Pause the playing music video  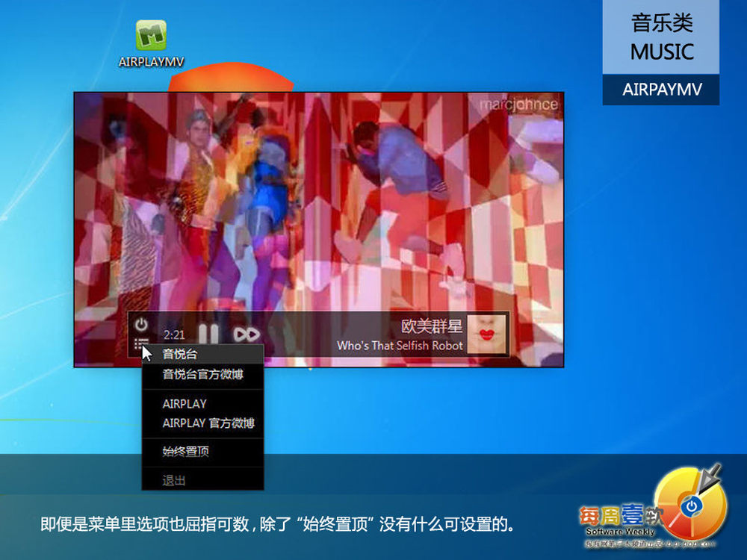(208, 335)
